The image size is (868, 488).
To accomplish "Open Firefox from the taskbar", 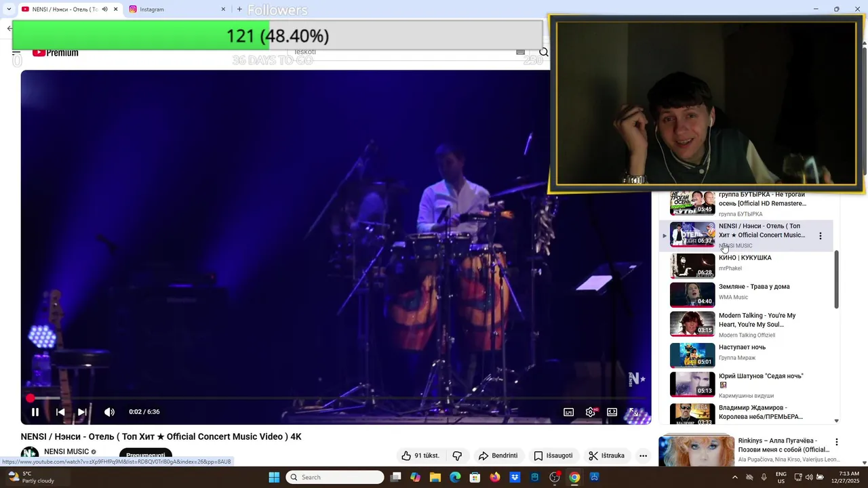I will [495, 477].
